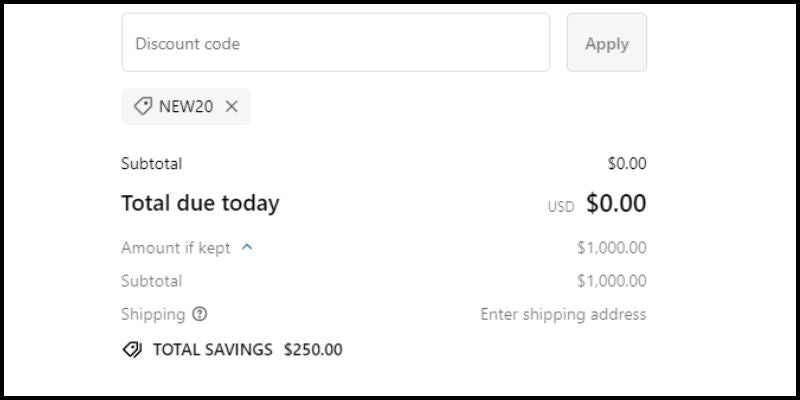This screenshot has width=800, height=400.
Task: Click the $1,000.00 Amount if kept value
Action: (611, 248)
